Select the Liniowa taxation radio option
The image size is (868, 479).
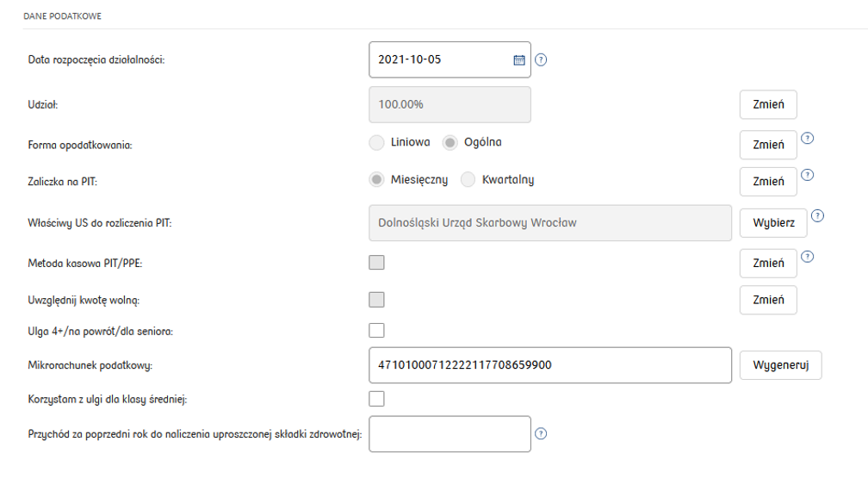(376, 143)
